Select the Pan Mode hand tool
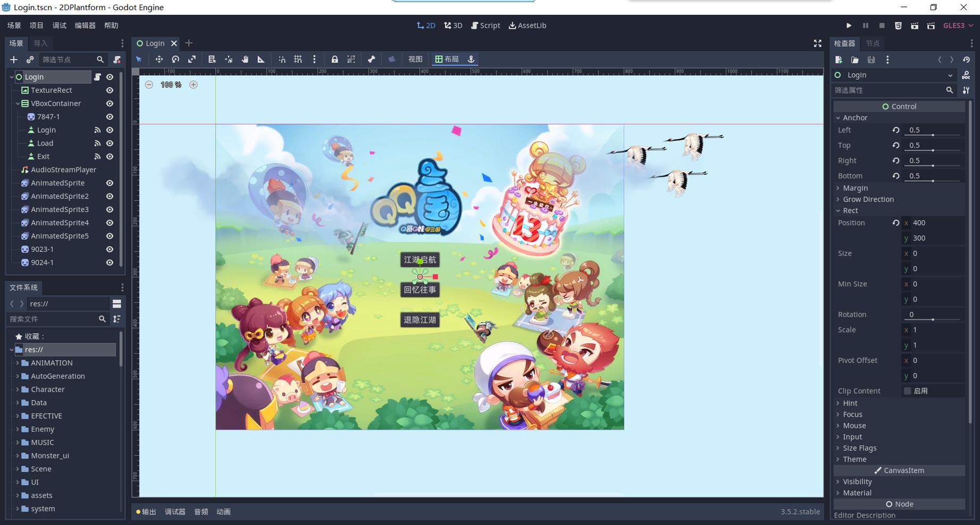Screen dimensions: 980x525 click(x=245, y=60)
